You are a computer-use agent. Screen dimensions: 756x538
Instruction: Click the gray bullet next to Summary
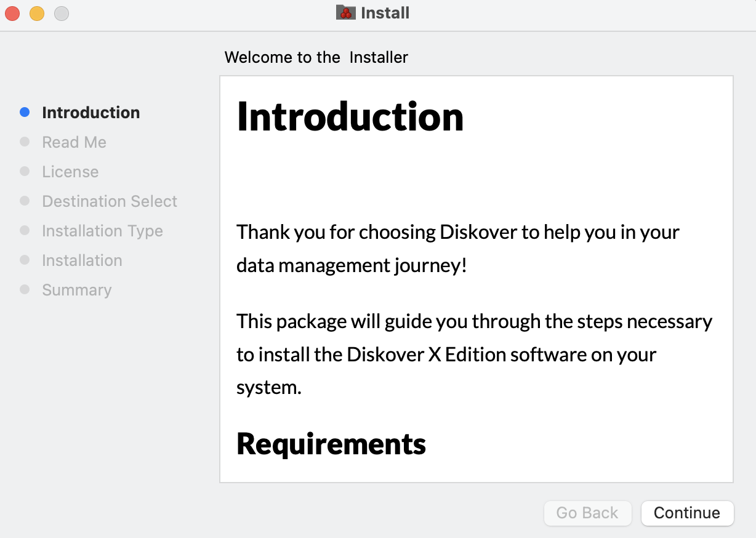(25, 289)
